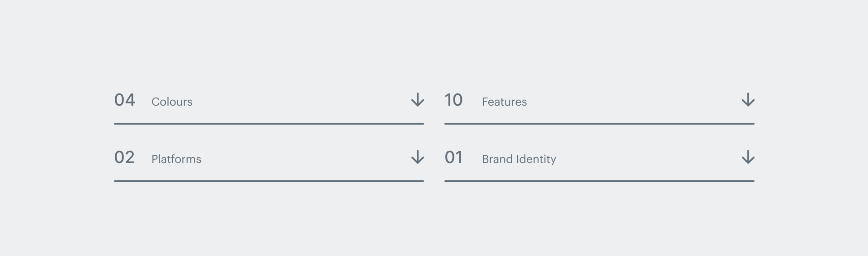Click the number 04 next to Colours
The image size is (868, 256).
pos(124,100)
